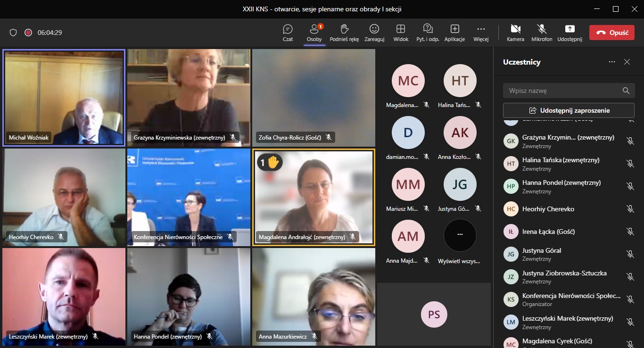Click the shield security icon
Viewport: 644px width, 348px height.
click(13, 33)
